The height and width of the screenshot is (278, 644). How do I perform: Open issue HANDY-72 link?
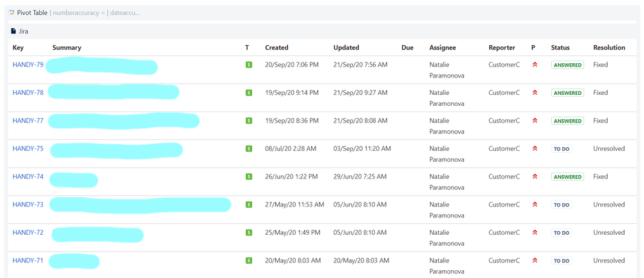[28, 232]
